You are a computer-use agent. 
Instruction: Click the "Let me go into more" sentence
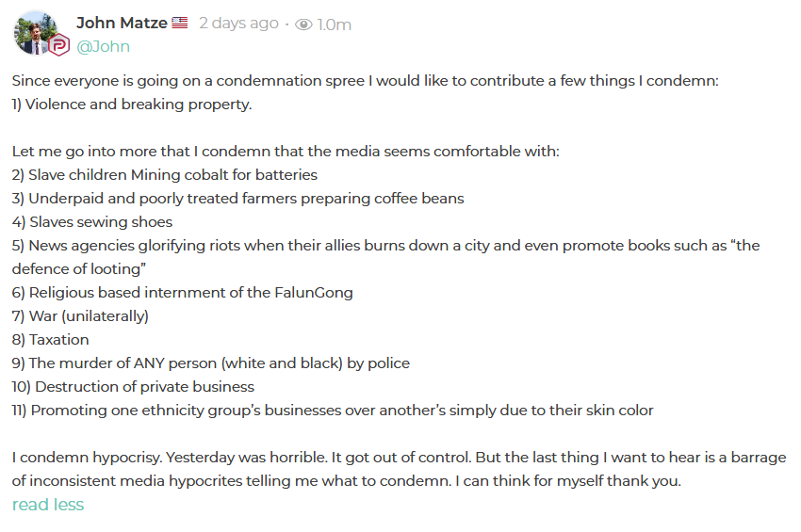tap(286, 151)
